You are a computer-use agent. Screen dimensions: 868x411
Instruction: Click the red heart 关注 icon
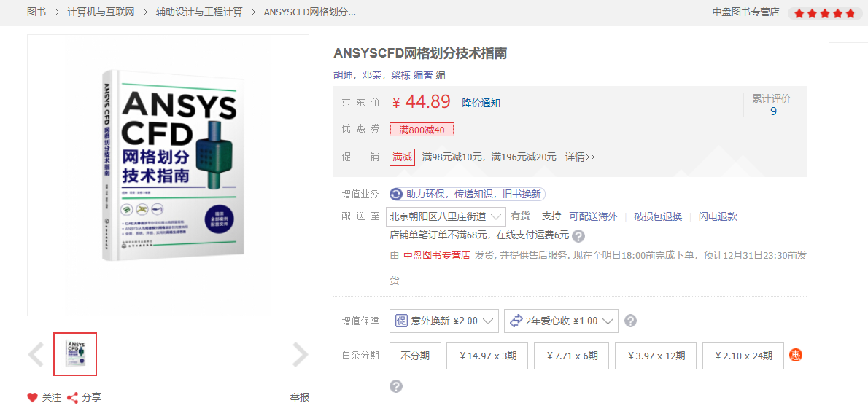coord(33,397)
